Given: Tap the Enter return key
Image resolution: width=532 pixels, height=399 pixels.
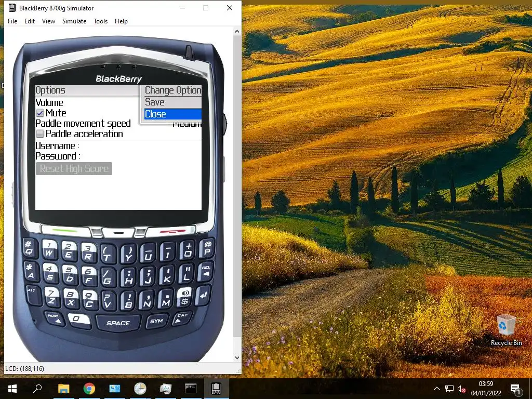Looking at the screenshot, I should pyautogui.click(x=204, y=295).
